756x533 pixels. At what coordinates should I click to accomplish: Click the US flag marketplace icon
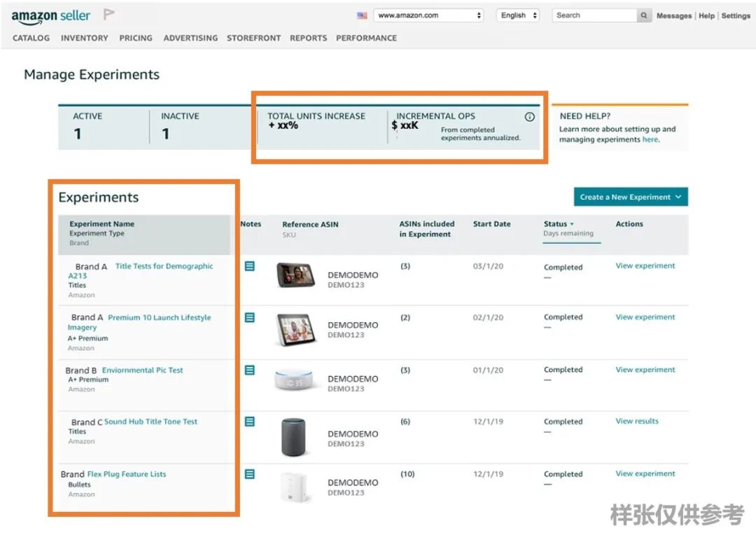coord(361,14)
